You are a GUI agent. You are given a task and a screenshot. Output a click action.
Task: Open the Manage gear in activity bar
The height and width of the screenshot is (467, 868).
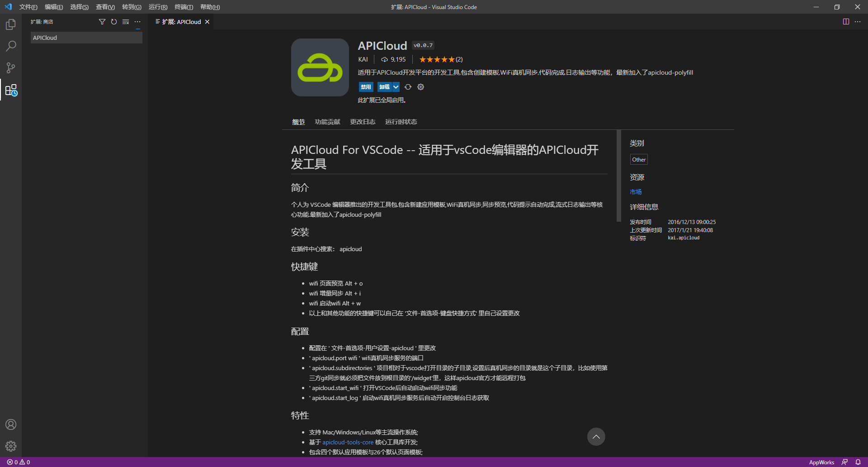click(x=11, y=446)
